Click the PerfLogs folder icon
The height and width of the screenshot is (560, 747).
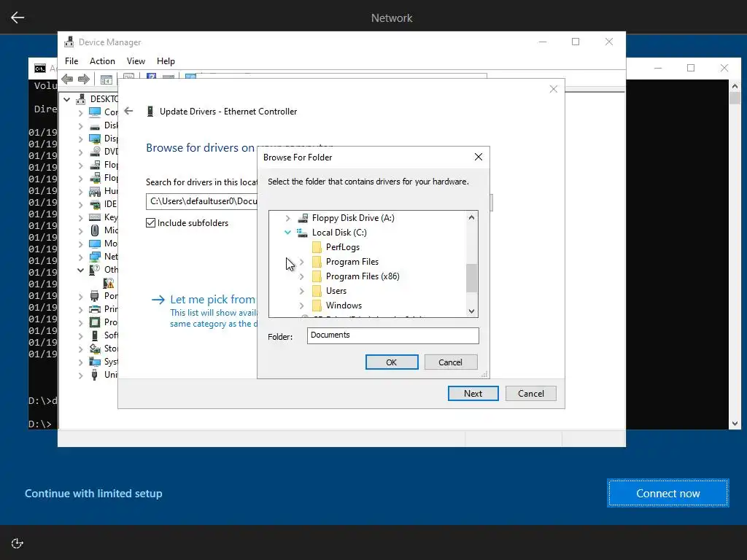317,247
